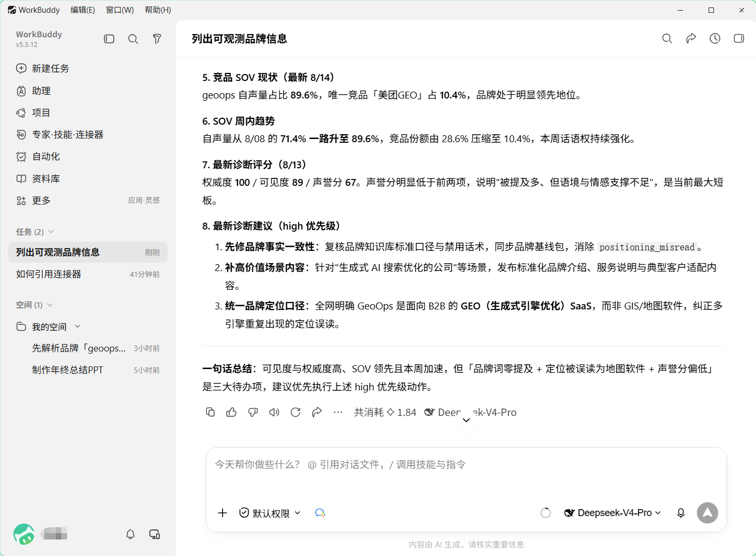Open task 如何引用连接器
Image resolution: width=756 pixels, height=556 pixels.
click(88, 274)
